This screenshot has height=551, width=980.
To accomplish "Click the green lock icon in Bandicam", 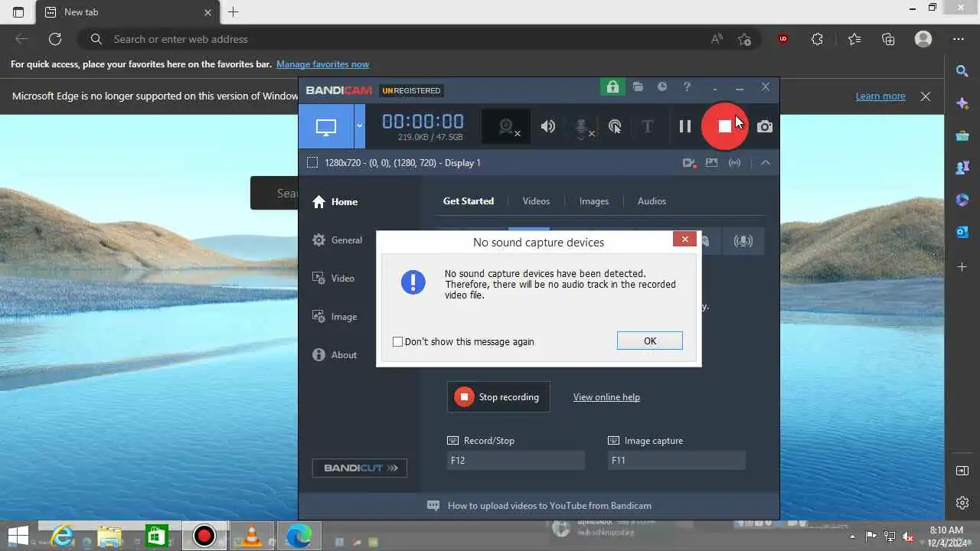I will pyautogui.click(x=612, y=87).
